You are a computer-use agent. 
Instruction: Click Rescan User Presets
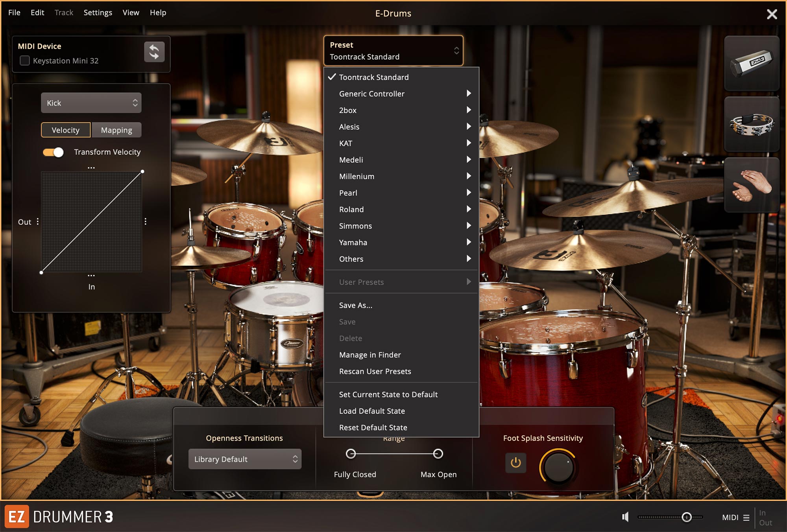pyautogui.click(x=375, y=371)
